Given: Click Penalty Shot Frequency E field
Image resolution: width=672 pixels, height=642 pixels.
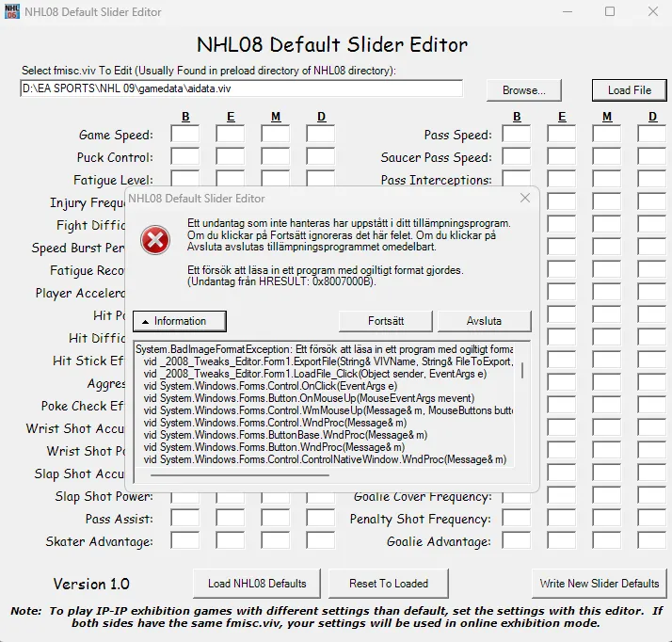Looking at the screenshot, I should 562,518.
